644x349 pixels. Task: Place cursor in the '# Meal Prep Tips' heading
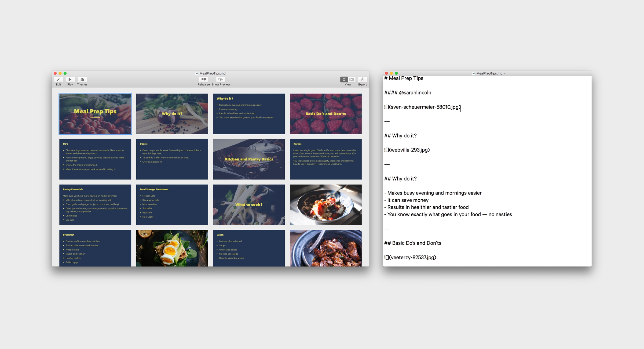(x=404, y=78)
